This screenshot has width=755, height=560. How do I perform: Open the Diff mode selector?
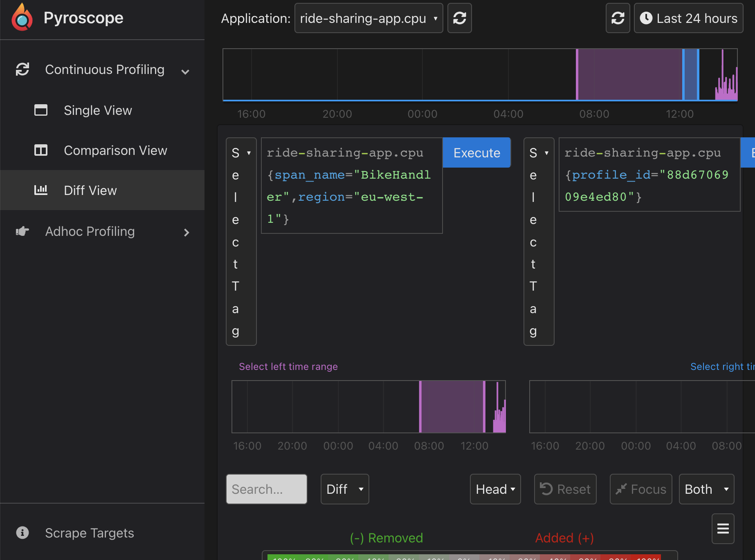tap(344, 489)
